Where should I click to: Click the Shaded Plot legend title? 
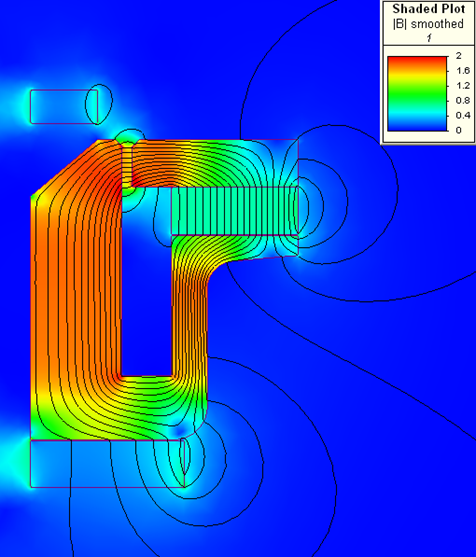429,9
